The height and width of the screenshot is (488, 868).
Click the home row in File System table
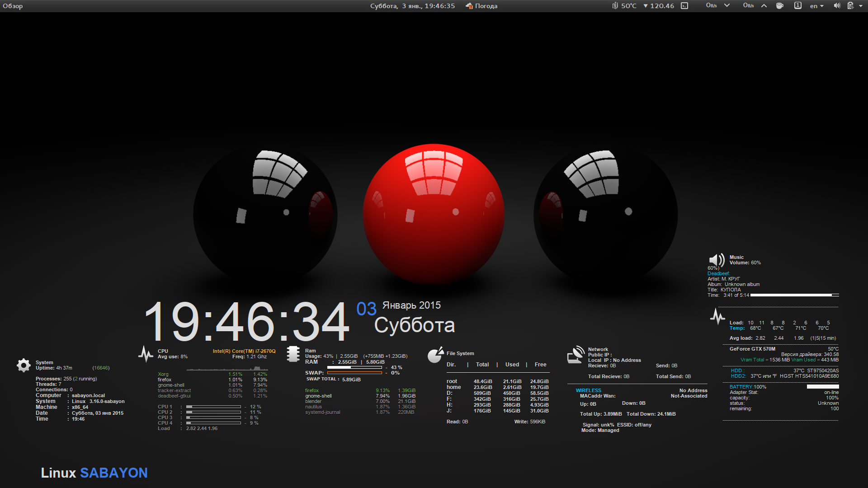tap(498, 387)
